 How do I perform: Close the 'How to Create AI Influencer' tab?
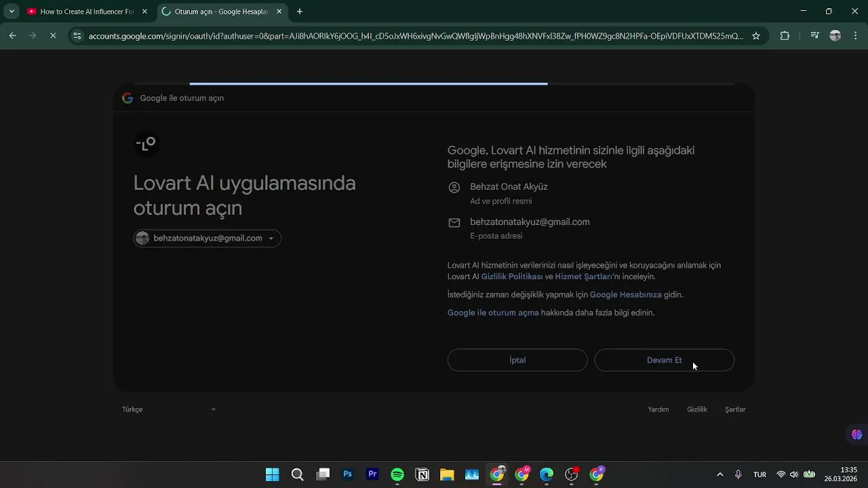click(144, 12)
